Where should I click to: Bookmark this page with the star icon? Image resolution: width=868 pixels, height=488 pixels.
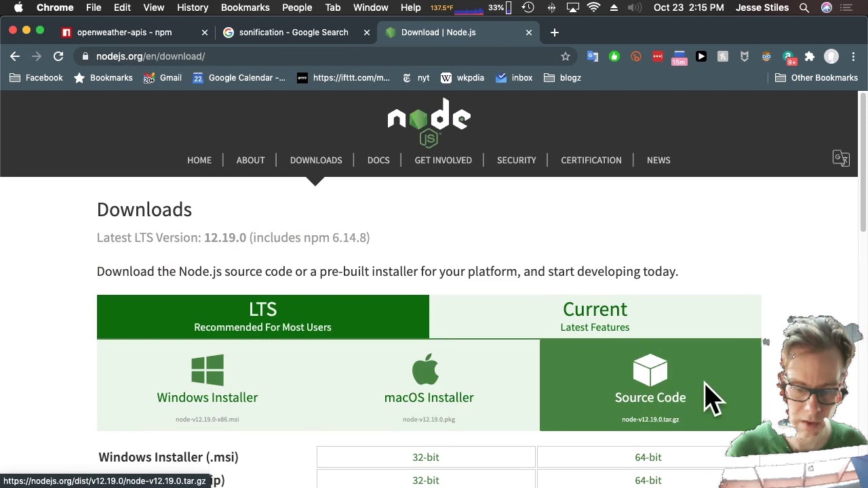[566, 56]
